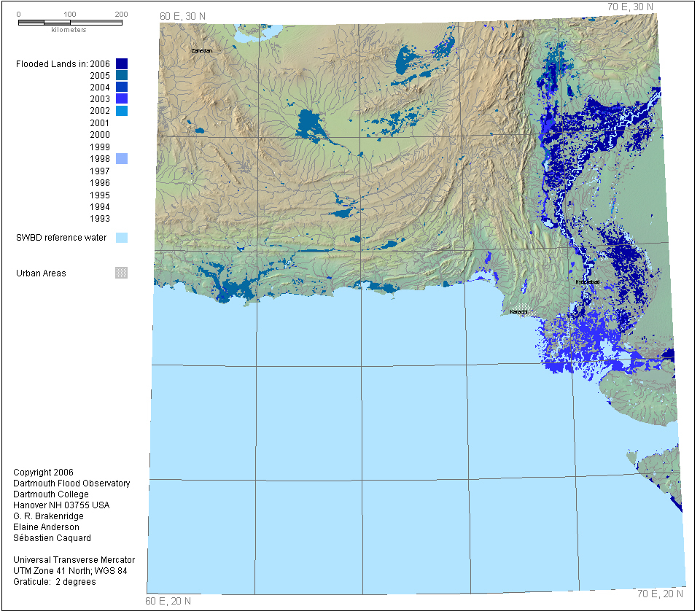
Task: Select the Karachi label on the map
Action: 518,312
